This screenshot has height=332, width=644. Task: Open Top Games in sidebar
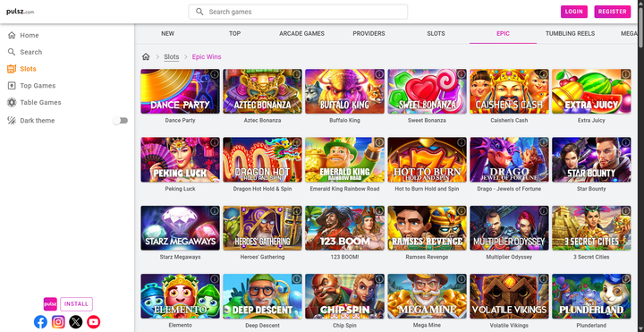pyautogui.click(x=38, y=86)
